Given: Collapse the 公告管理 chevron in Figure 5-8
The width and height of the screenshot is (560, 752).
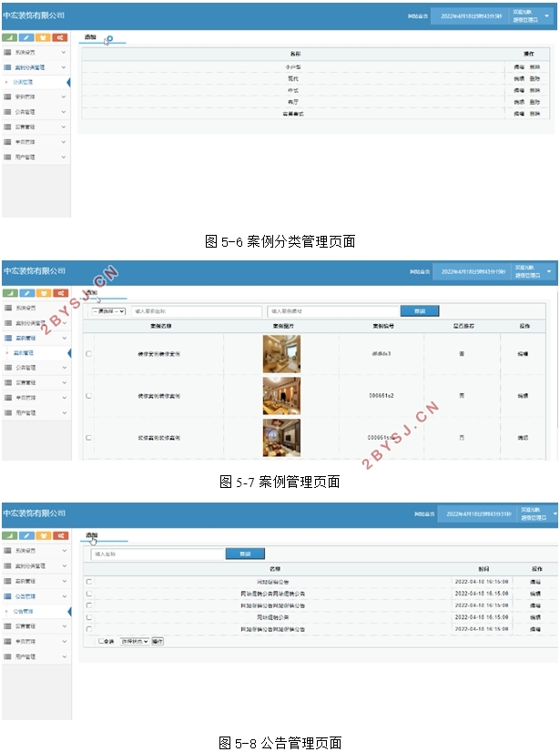Looking at the screenshot, I should point(65,596).
